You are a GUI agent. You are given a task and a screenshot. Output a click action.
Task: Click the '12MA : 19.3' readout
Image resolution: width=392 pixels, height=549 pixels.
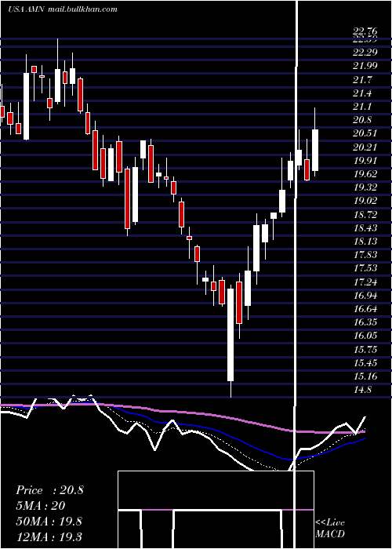49,536
